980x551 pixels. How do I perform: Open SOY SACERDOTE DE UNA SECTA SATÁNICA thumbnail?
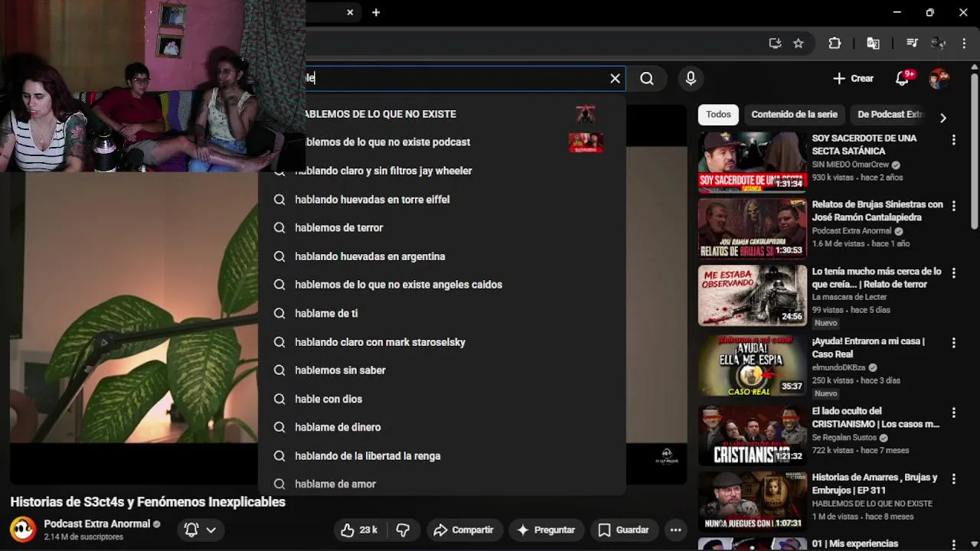(752, 162)
